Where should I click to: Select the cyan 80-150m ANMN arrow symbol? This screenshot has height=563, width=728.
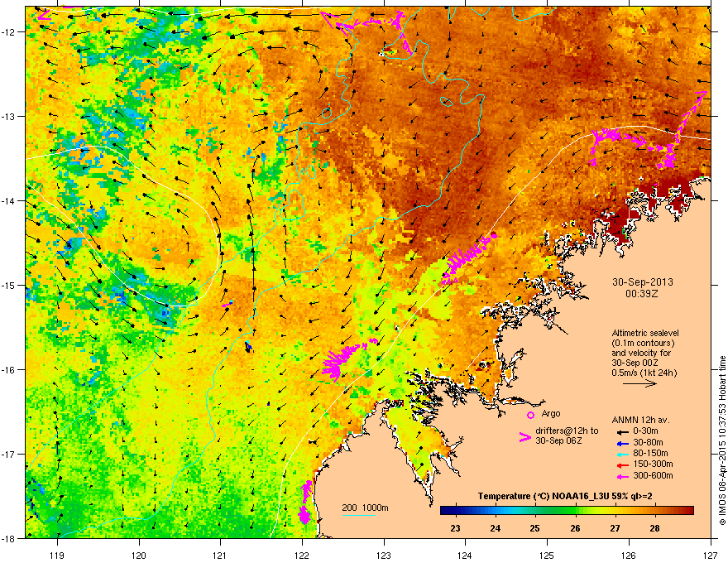pos(623,454)
